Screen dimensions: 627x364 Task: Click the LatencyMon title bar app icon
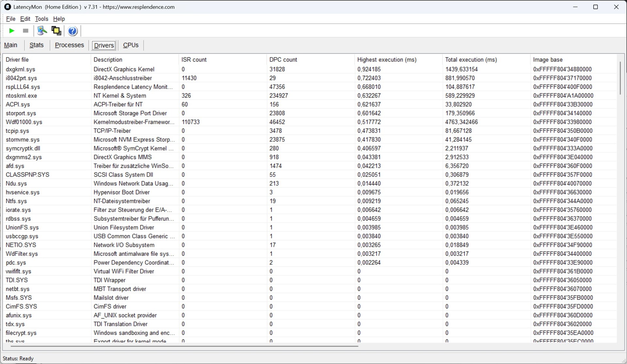point(8,7)
